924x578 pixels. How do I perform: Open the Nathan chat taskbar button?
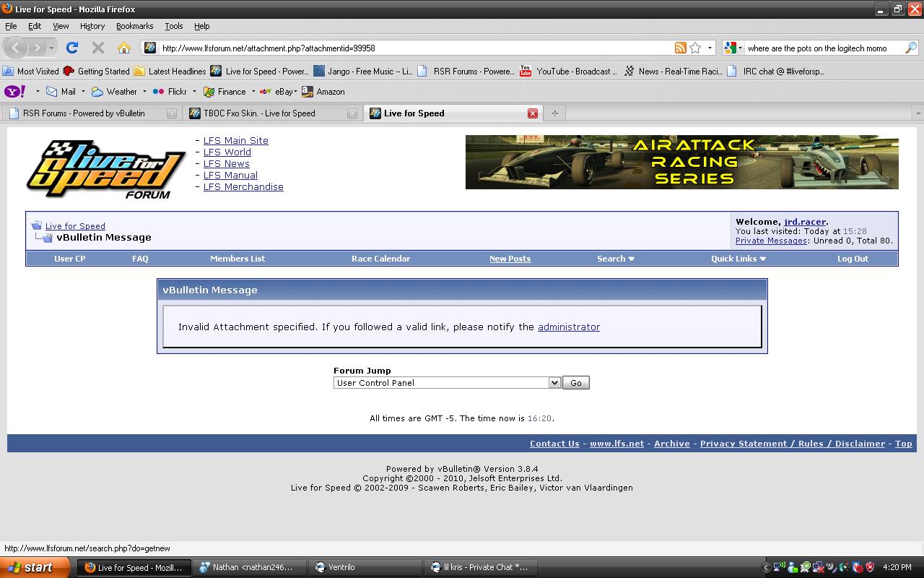249,567
